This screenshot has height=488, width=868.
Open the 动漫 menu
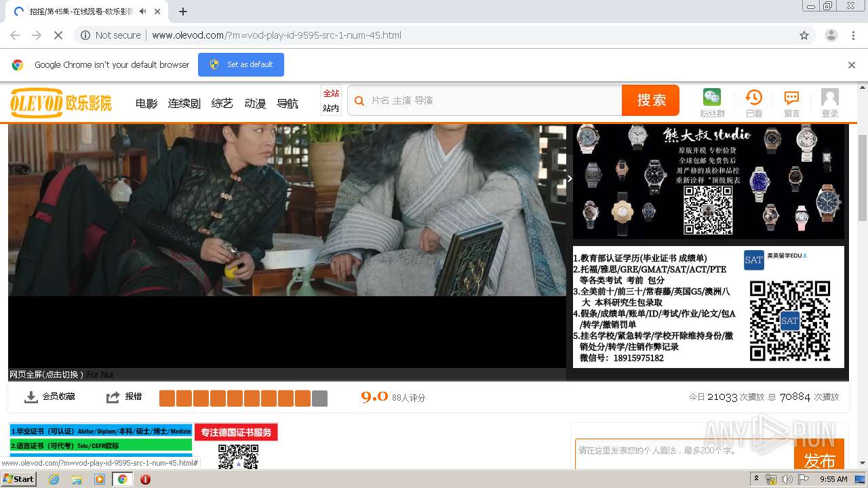coord(255,103)
